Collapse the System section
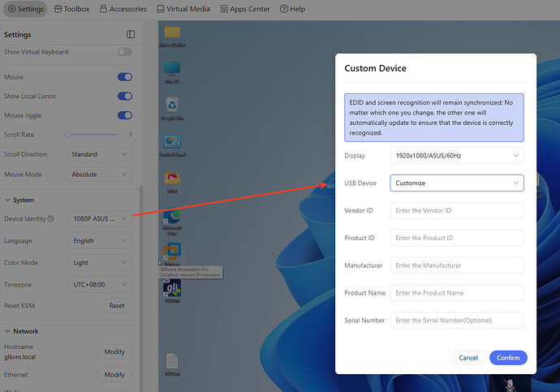 coord(8,200)
